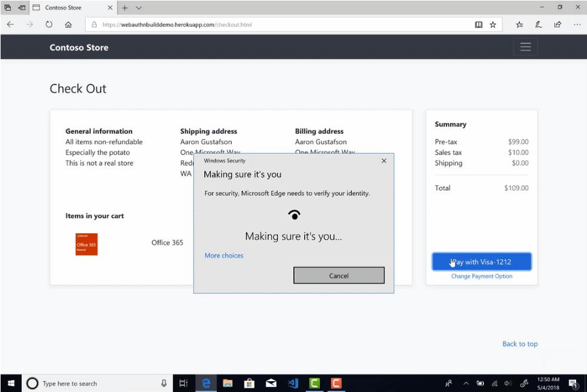Image resolution: width=587 pixels, height=392 pixels.
Task: Add this page to favorites with the star
Action: pos(493,25)
